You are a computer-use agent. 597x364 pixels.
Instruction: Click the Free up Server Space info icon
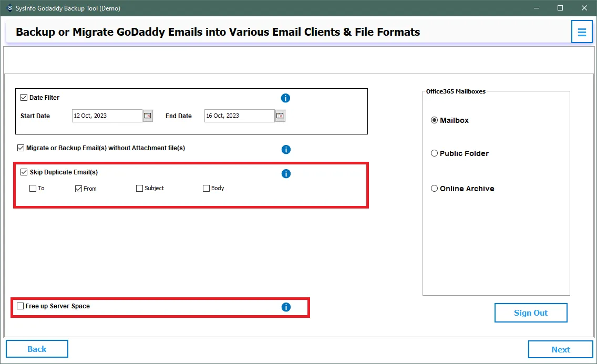pos(286,307)
